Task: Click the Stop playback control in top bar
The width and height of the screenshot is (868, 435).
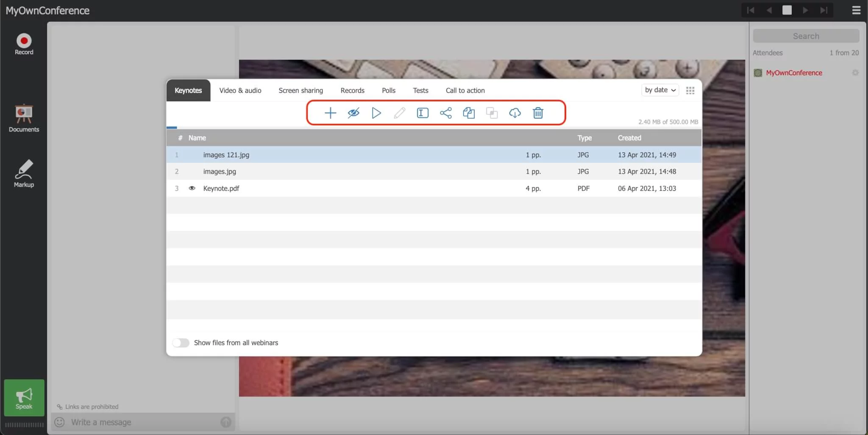Action: (787, 10)
